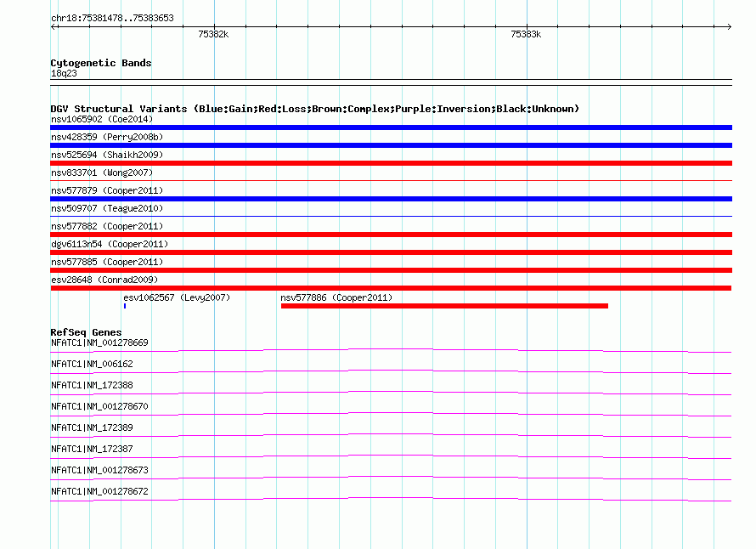Open transcript NFATC1|NM_001278673

click(99, 470)
